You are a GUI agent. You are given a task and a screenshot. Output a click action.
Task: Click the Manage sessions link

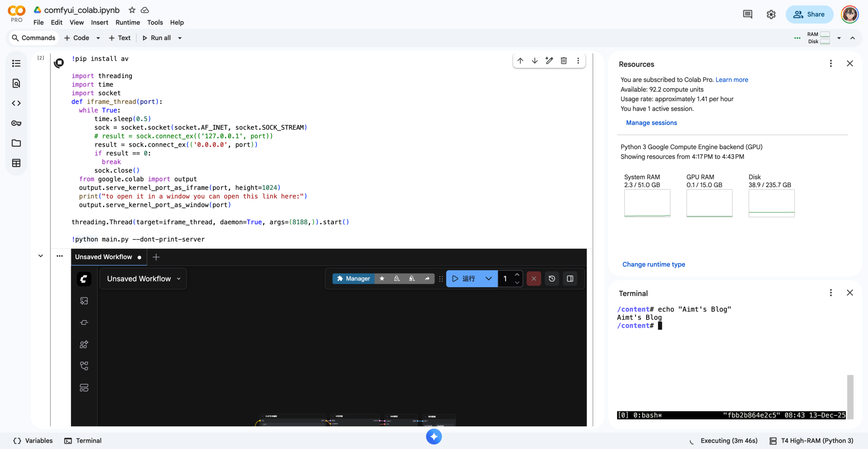pyautogui.click(x=651, y=123)
